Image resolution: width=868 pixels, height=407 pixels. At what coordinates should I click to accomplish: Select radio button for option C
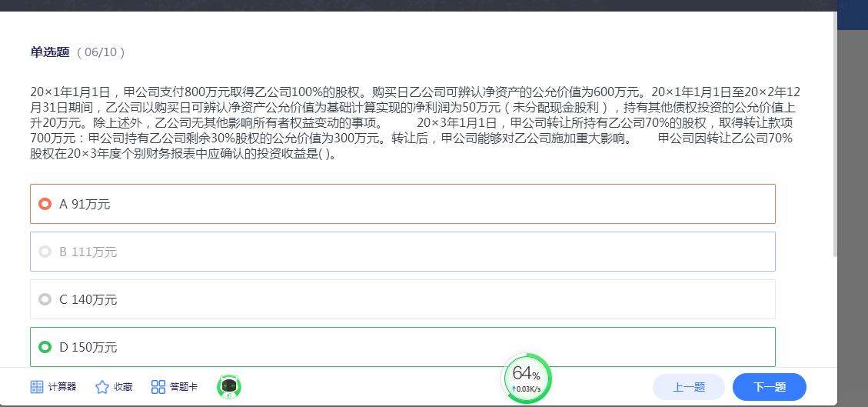click(x=45, y=299)
